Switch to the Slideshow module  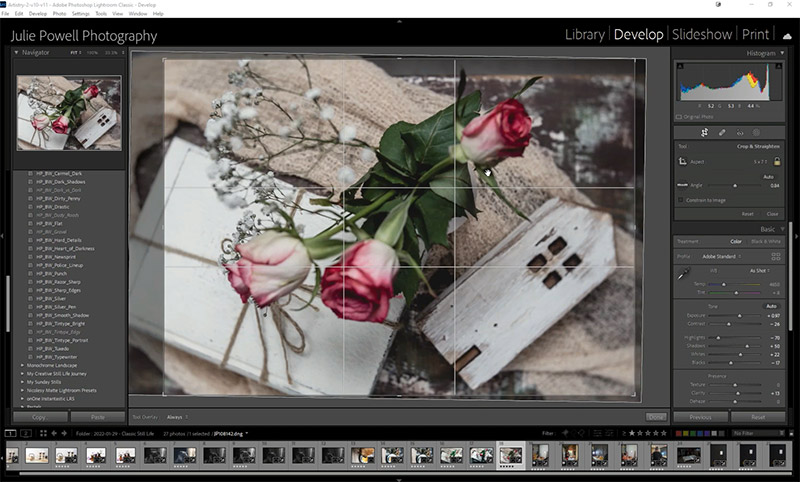pos(702,35)
